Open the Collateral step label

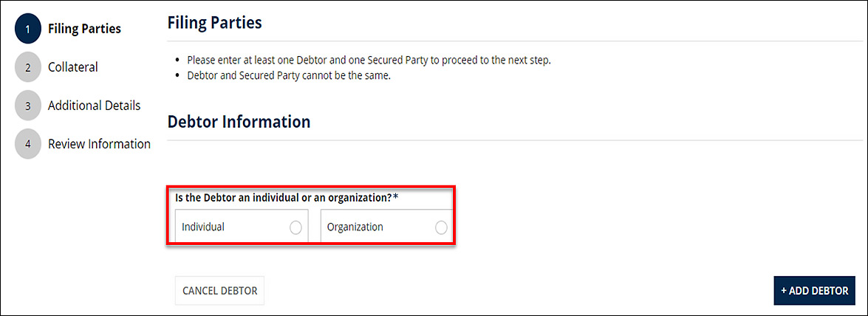coord(72,67)
